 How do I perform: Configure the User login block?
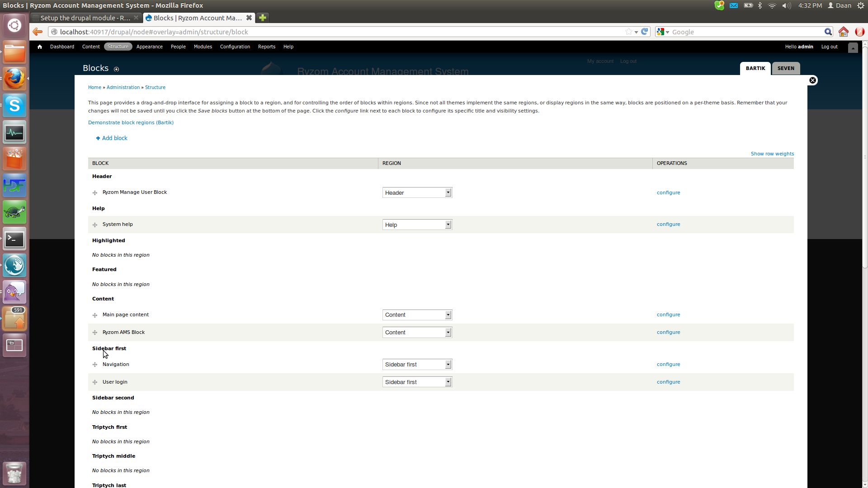(x=668, y=382)
